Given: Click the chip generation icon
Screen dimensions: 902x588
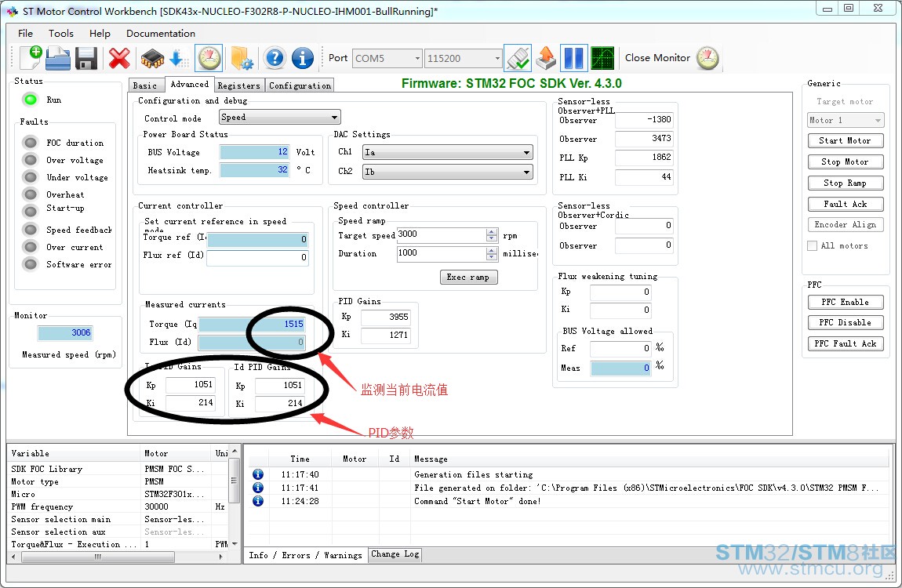Looking at the screenshot, I should click(152, 58).
